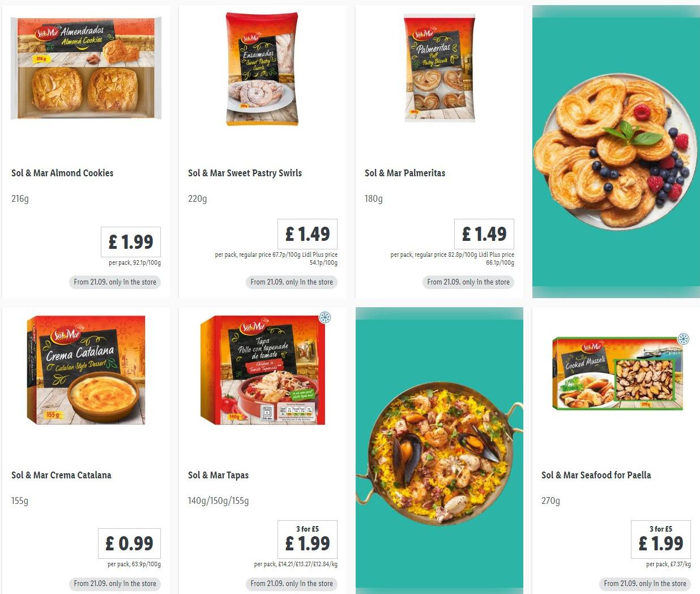Click the £1.99 price box on Almond Cookies
Image resolution: width=700 pixels, height=594 pixels.
point(131,242)
